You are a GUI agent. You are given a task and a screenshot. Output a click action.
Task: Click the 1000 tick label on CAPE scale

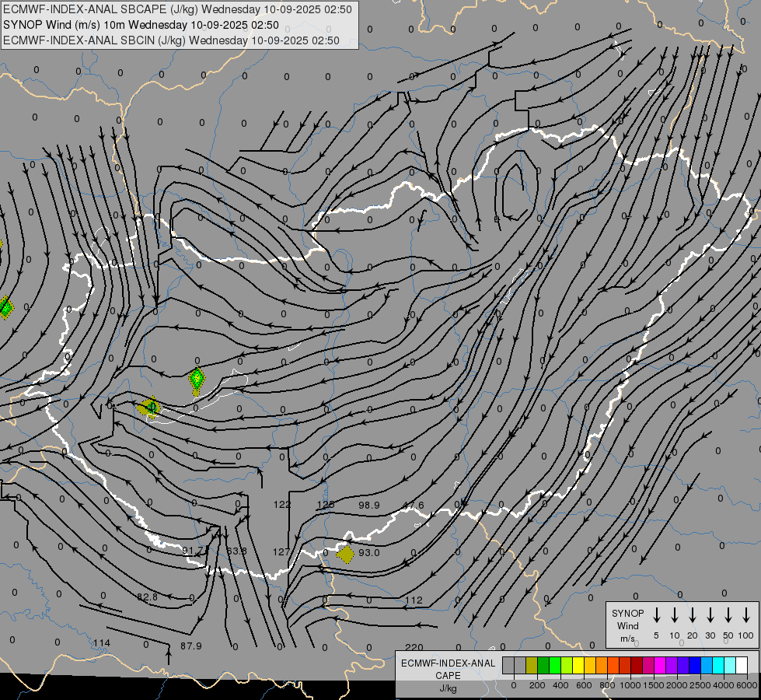click(x=630, y=685)
